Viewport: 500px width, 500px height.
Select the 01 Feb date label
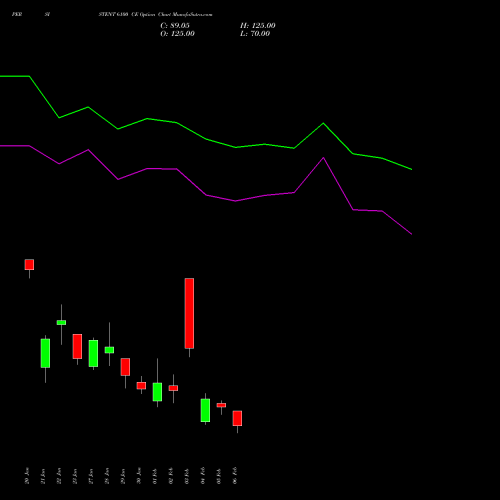click(155, 476)
